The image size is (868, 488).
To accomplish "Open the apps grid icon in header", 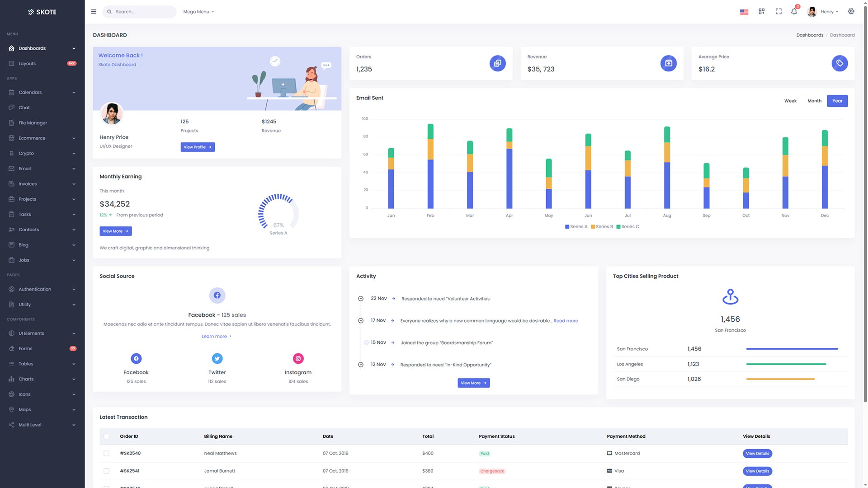I will point(762,12).
